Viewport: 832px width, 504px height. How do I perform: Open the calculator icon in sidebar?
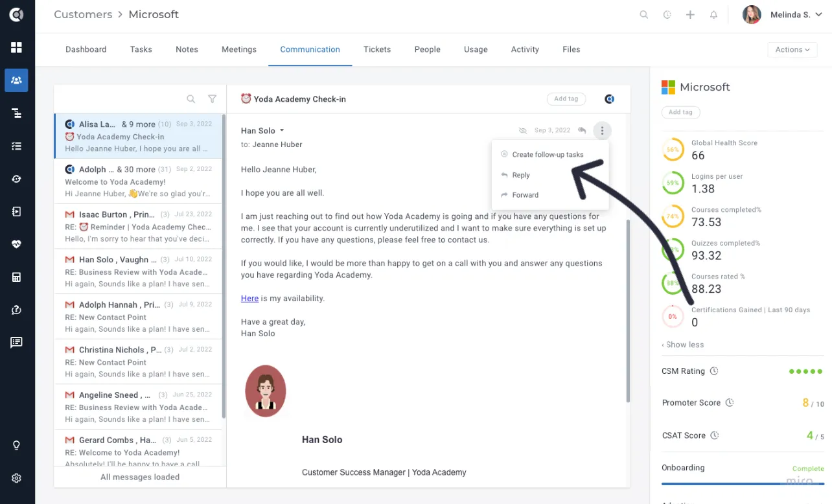[x=16, y=277]
